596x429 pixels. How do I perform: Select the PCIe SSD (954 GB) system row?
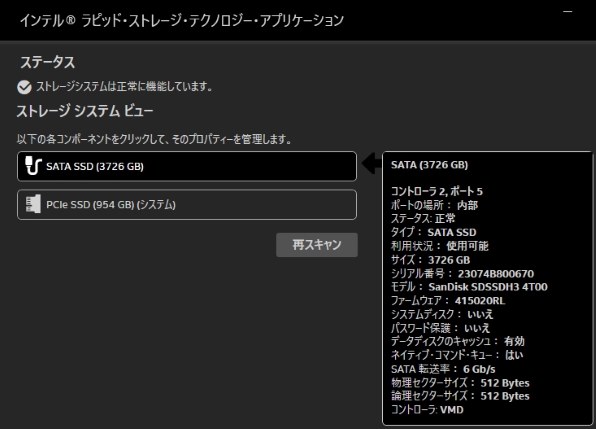pos(187,204)
